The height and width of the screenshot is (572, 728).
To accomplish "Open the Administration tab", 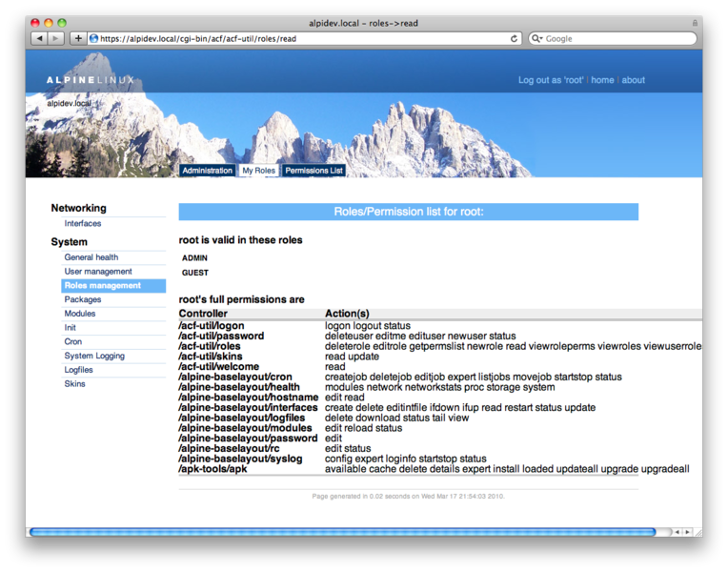I will [x=207, y=171].
